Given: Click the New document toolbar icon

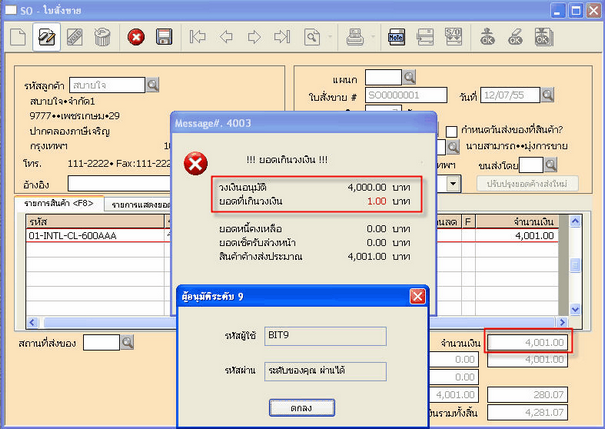Looking at the screenshot, I should (17, 38).
